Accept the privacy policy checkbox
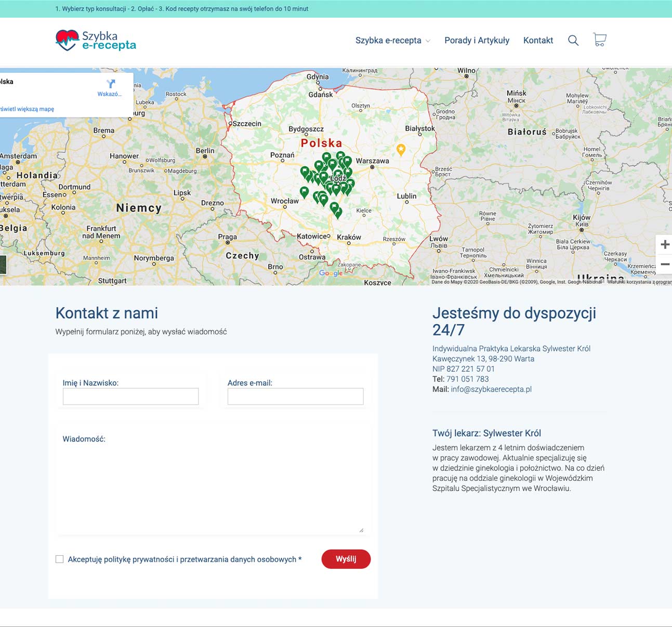Screen dimensions: 672x627 tap(60, 559)
